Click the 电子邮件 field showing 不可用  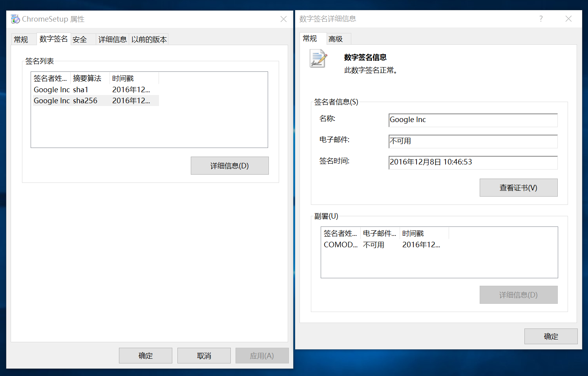tap(473, 141)
